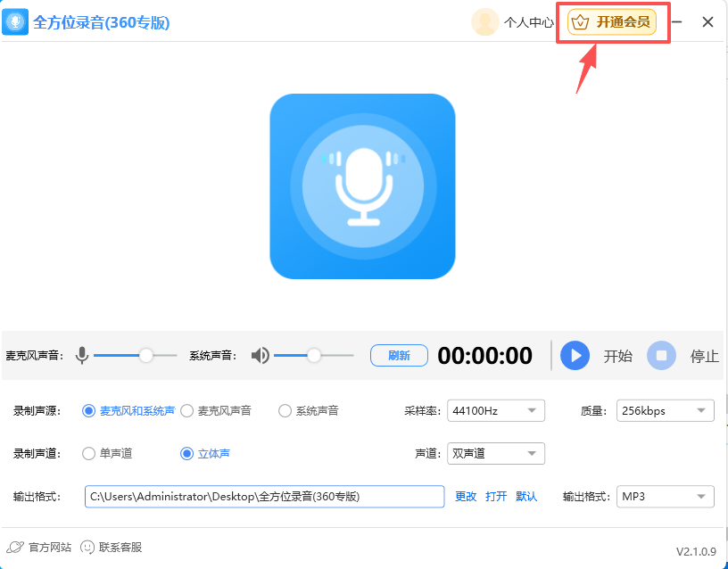
Task: Adjust the system volume slider
Action: coord(314,355)
